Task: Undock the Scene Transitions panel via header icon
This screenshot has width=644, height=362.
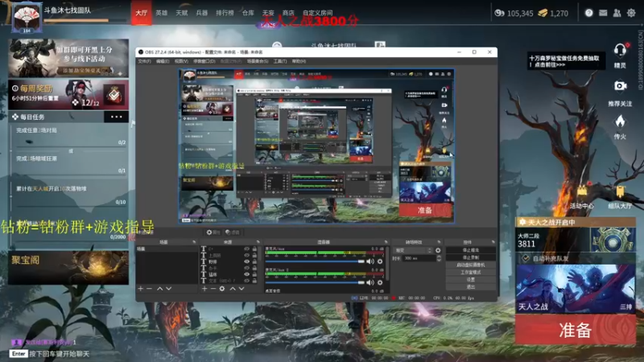Action: coord(439,242)
